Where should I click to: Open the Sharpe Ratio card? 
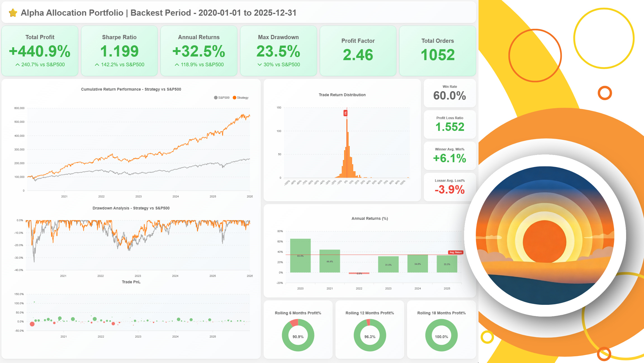point(119,51)
